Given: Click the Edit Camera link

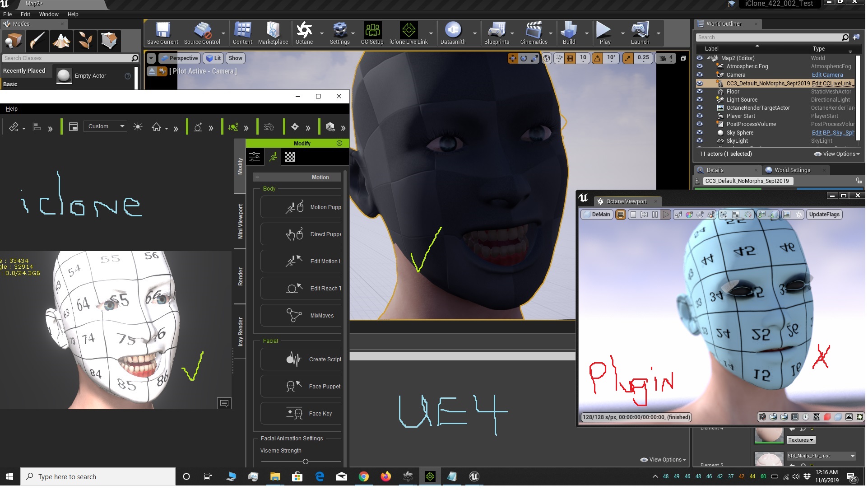Looking at the screenshot, I should click(827, 75).
